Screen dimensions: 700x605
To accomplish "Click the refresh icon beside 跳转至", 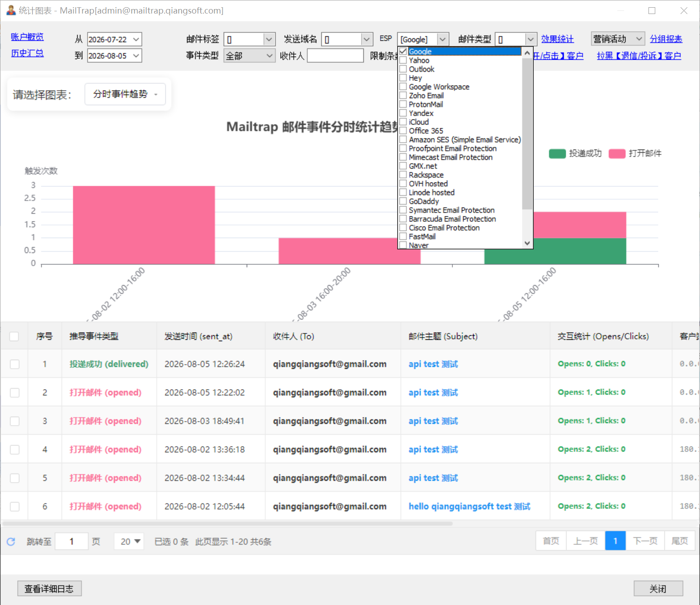I will click(x=11, y=541).
